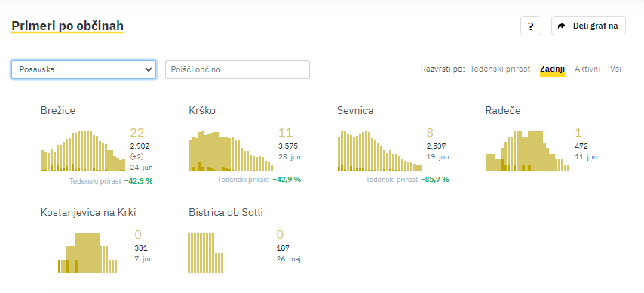Screen dimensions: 644x293
Task: Click the Krško municipality name
Action: click(202, 110)
